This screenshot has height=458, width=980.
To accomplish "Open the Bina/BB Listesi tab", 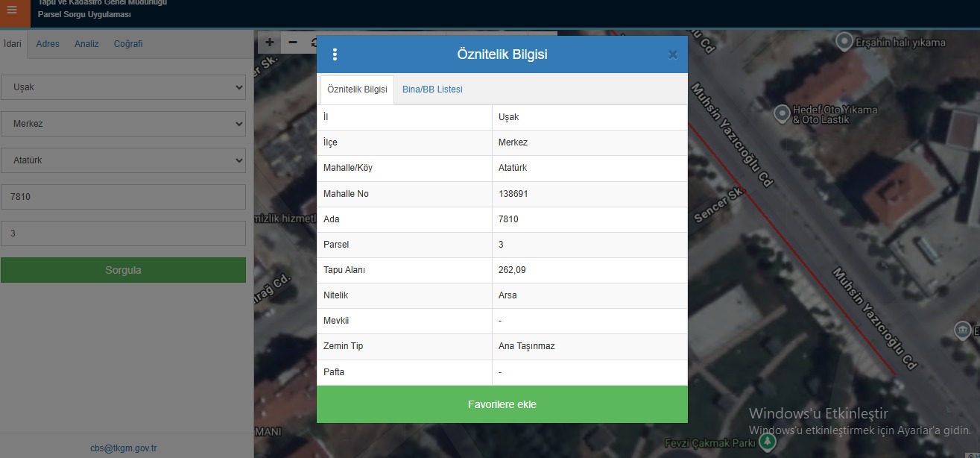I will pos(432,90).
